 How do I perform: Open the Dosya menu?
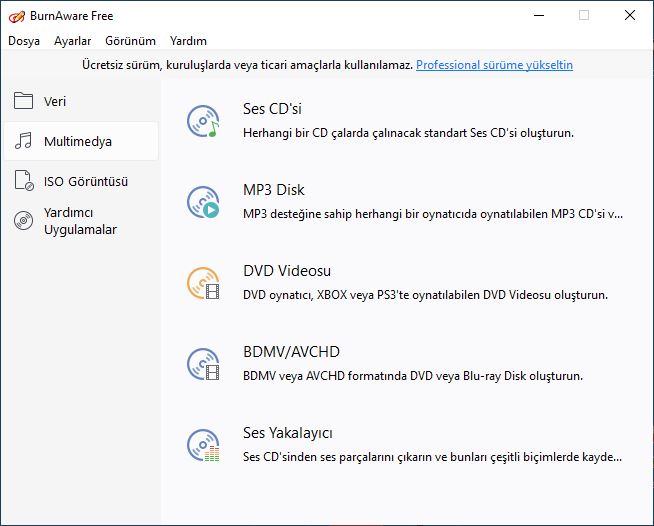24,41
